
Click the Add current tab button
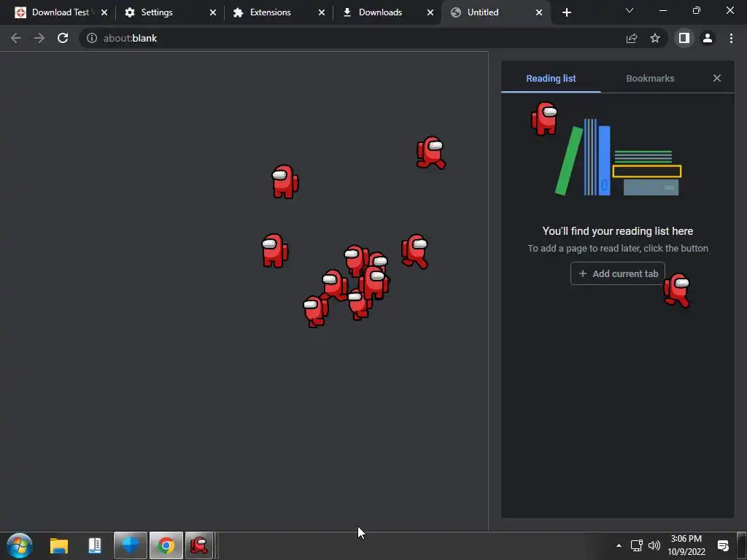point(618,274)
